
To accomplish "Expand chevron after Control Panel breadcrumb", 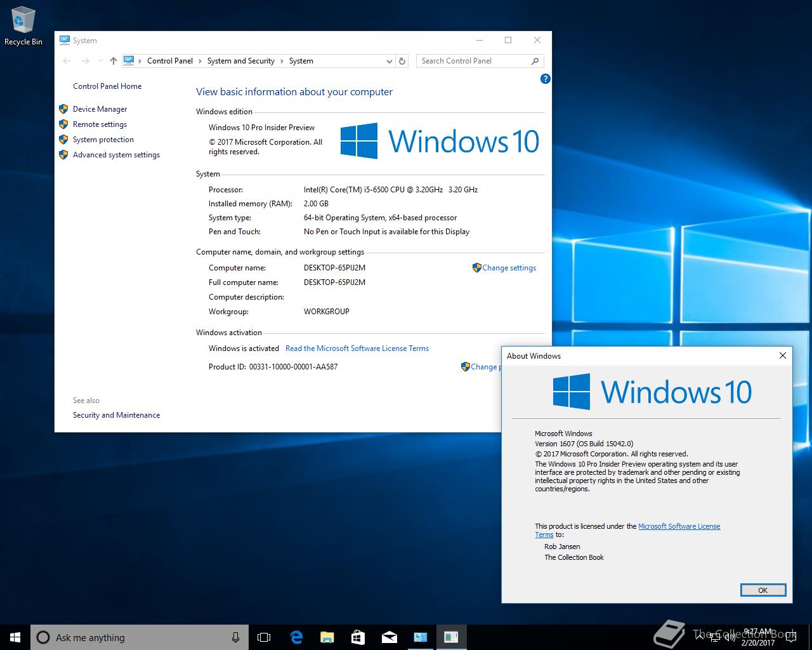I will tap(200, 61).
